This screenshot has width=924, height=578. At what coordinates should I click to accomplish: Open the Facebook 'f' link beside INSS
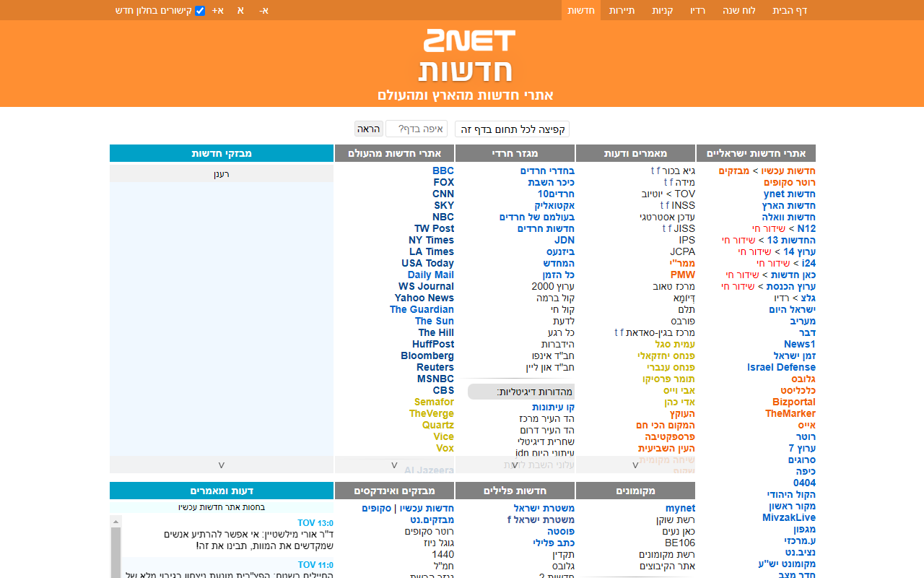click(668, 206)
